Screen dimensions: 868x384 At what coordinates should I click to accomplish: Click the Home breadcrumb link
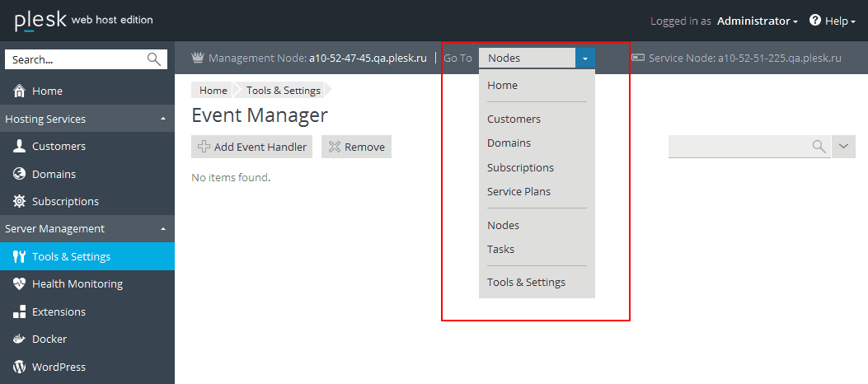coord(213,91)
